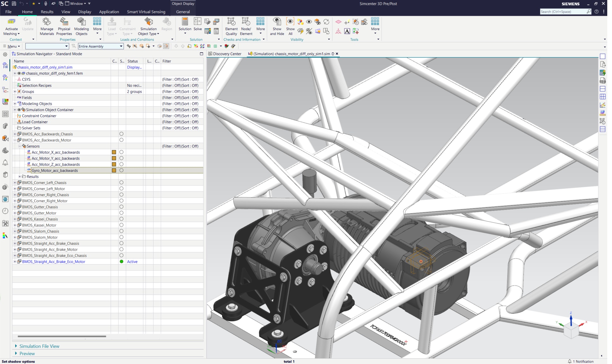Switch to the Results ribbon tab
Image resolution: width=612 pixels, height=364 pixels.
[47, 12]
